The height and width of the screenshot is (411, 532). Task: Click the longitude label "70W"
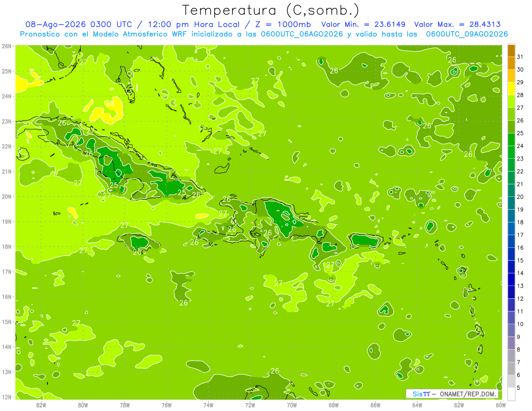(x=292, y=405)
